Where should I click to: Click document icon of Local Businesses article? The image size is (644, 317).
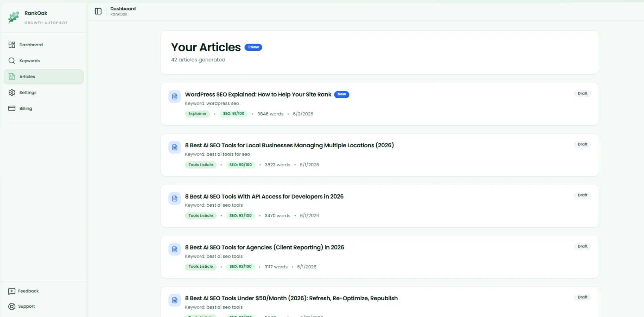pyautogui.click(x=175, y=147)
